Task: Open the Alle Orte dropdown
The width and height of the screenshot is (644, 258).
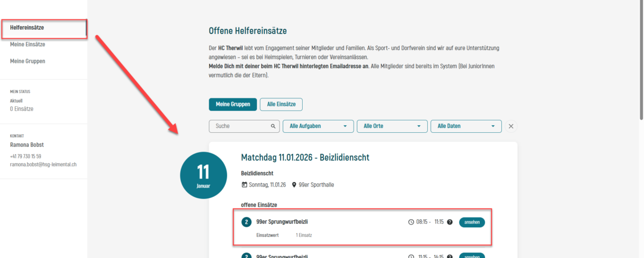Action: [392, 126]
